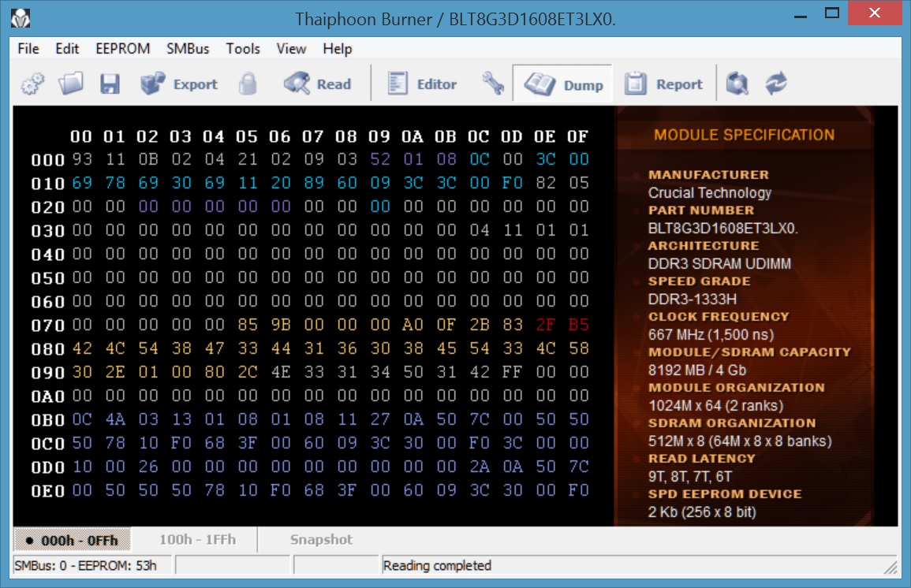
Task: Click the Thaiphoon Burner app icon in title bar
Action: [x=21, y=19]
